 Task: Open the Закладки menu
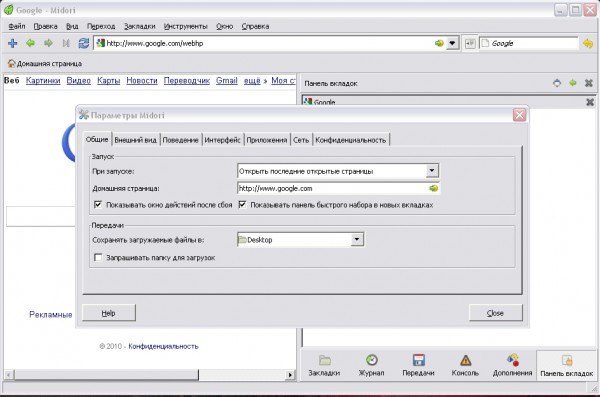click(x=140, y=26)
